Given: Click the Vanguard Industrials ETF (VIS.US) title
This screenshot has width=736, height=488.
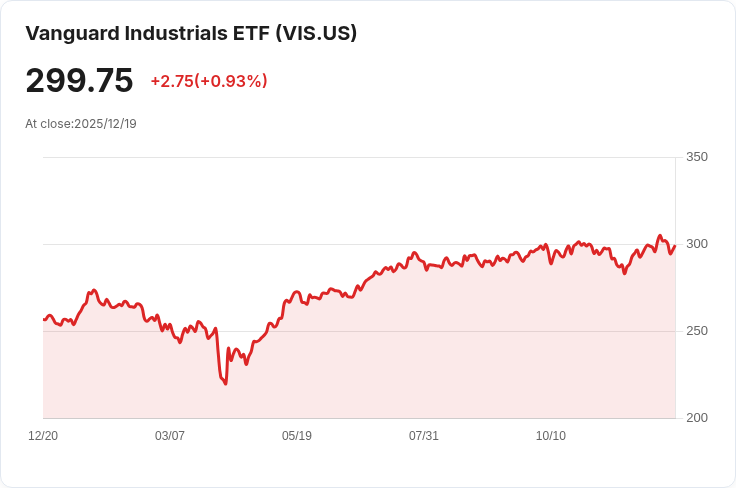Looking at the screenshot, I should pos(191,33).
